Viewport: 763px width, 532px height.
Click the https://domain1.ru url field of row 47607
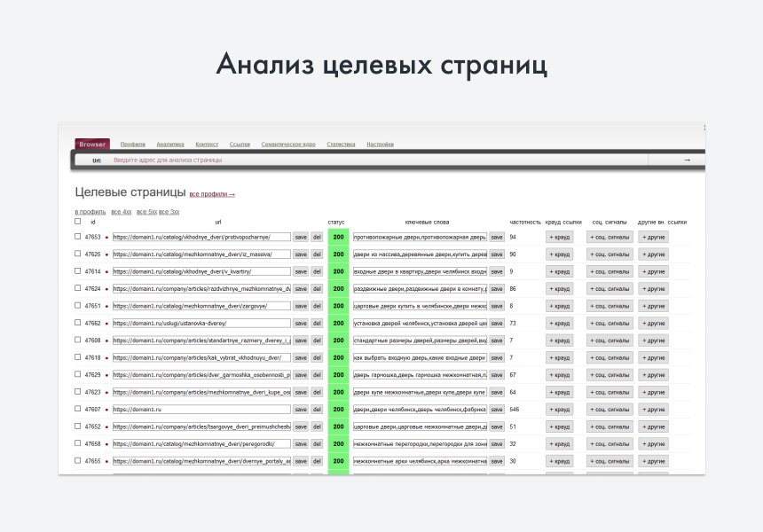tap(201, 410)
